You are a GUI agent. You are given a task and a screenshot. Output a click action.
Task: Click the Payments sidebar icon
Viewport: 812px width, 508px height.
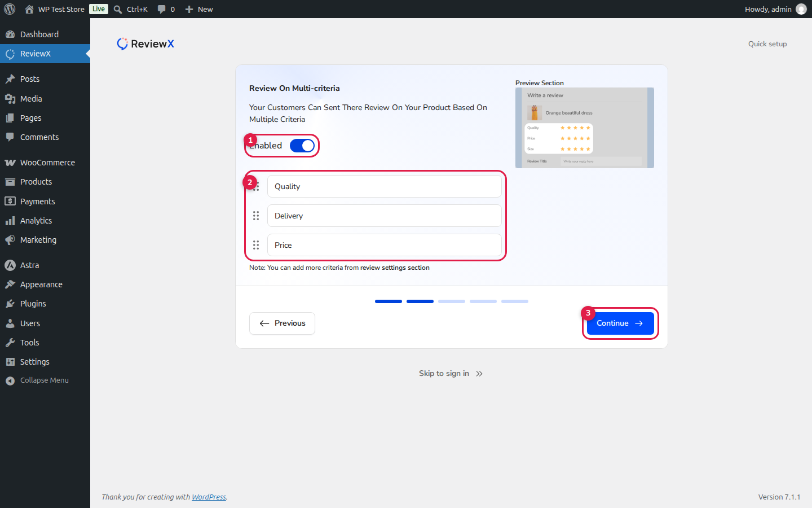[10, 202]
